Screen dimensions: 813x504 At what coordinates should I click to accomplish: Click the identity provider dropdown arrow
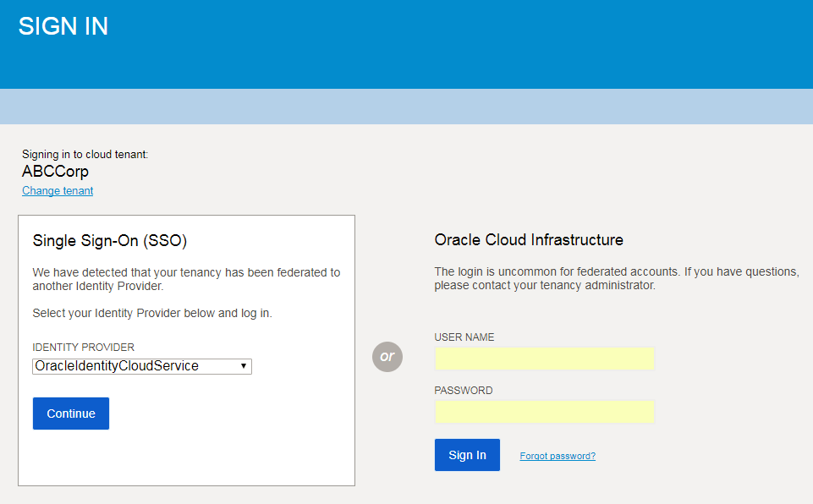pos(244,365)
